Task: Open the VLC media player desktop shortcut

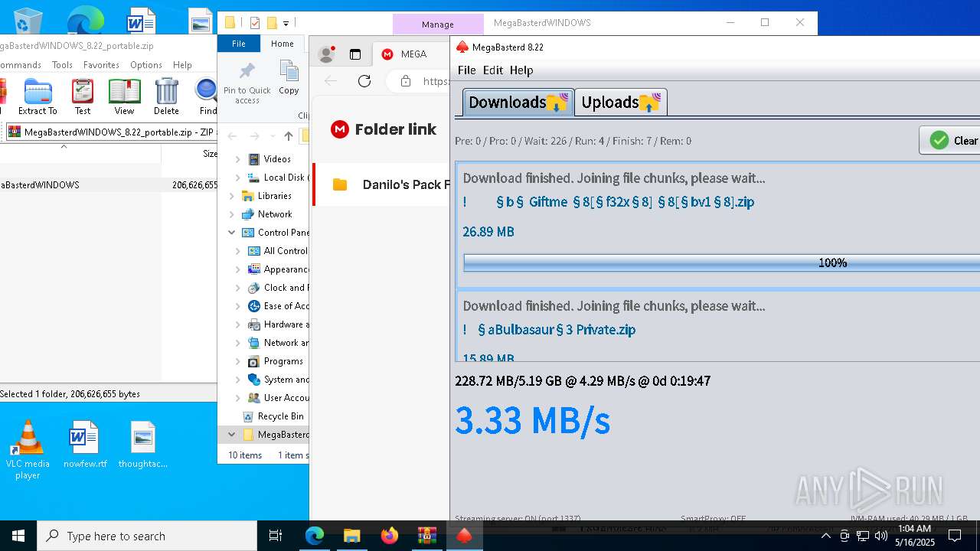Action: coord(28,450)
